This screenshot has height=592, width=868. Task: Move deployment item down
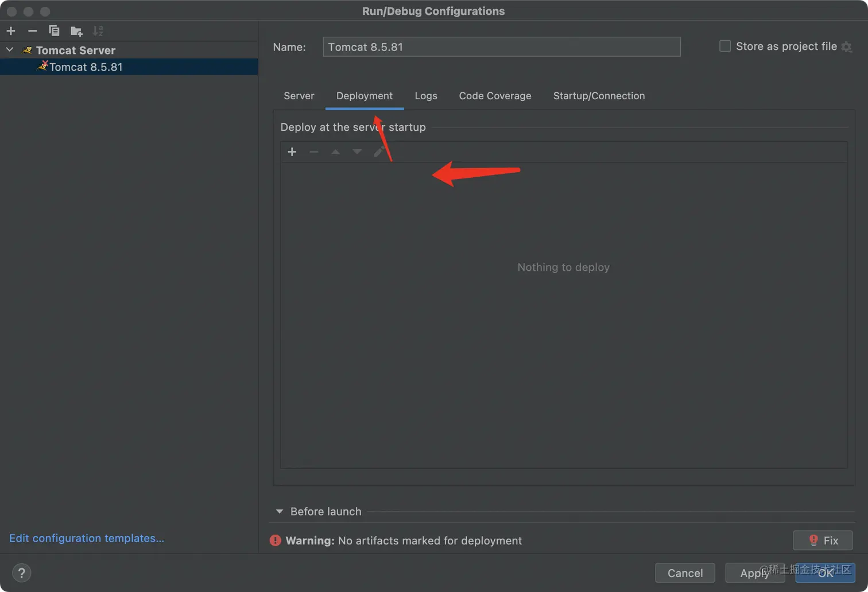(357, 152)
